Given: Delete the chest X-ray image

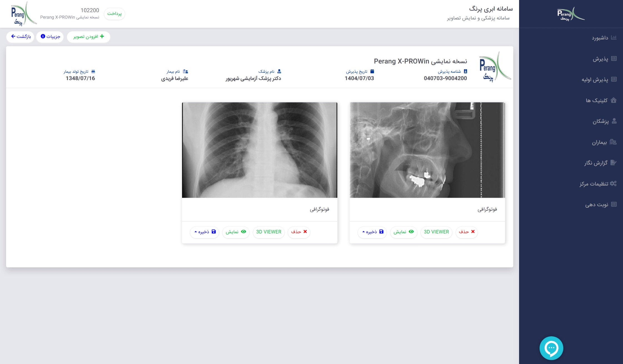Looking at the screenshot, I should (299, 232).
